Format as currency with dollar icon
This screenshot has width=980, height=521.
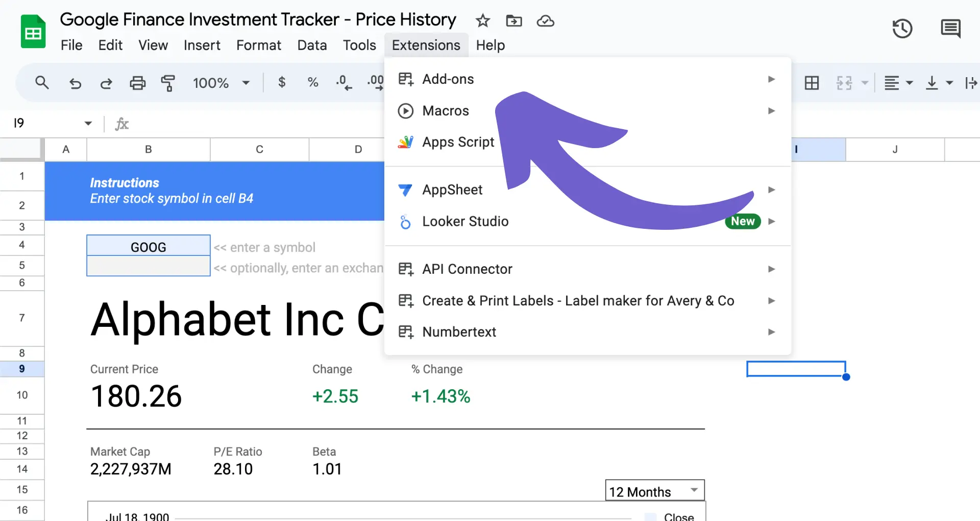pos(282,82)
